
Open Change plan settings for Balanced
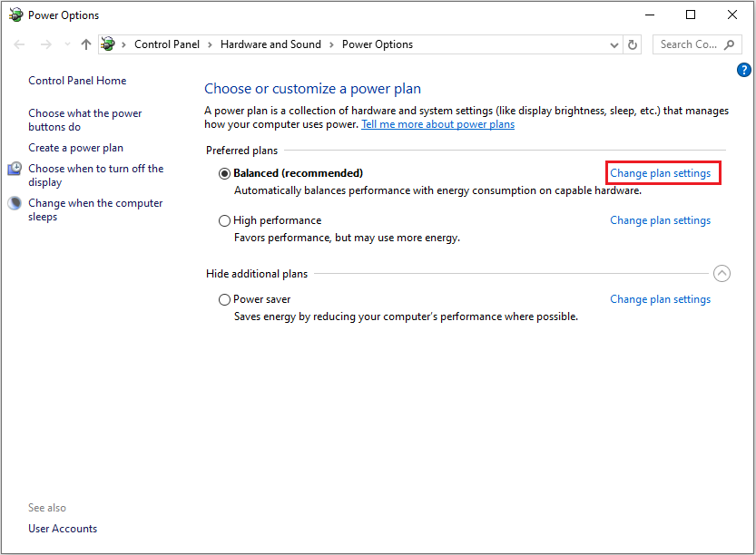click(x=660, y=173)
